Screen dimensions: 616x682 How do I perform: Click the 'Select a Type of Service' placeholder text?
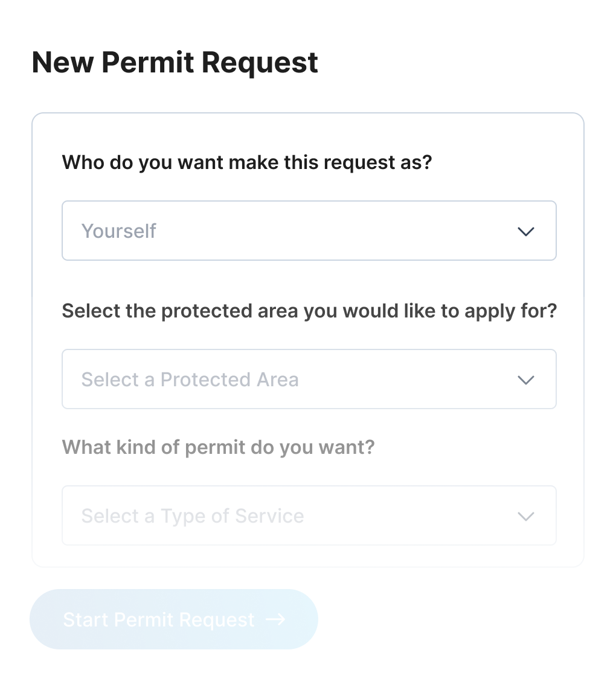192,516
